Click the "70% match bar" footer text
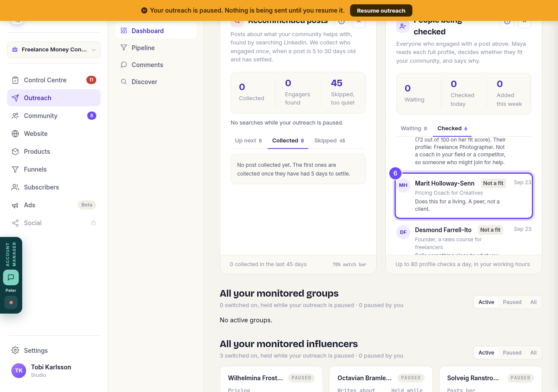This screenshot has height=392, width=558. point(350,264)
